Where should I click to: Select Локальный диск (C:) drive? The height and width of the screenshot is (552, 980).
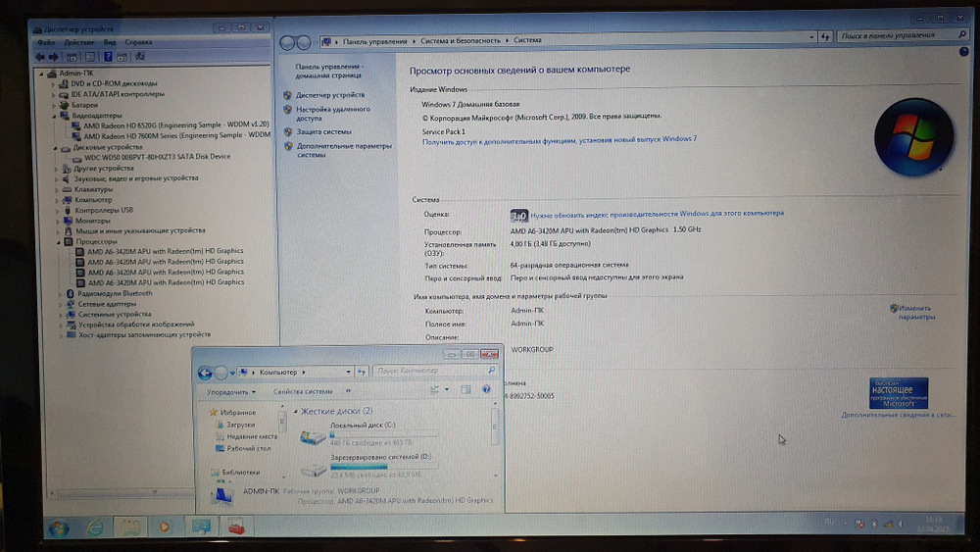tap(368, 433)
